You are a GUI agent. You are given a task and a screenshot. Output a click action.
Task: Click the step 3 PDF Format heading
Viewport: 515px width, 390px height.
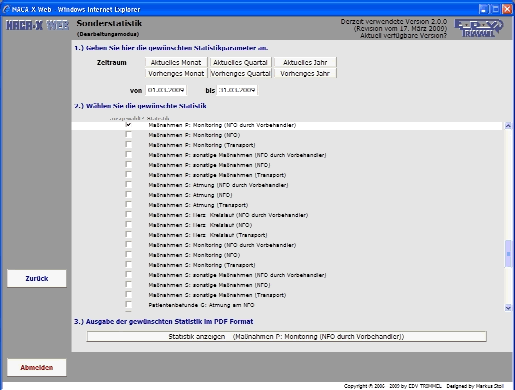163,321
